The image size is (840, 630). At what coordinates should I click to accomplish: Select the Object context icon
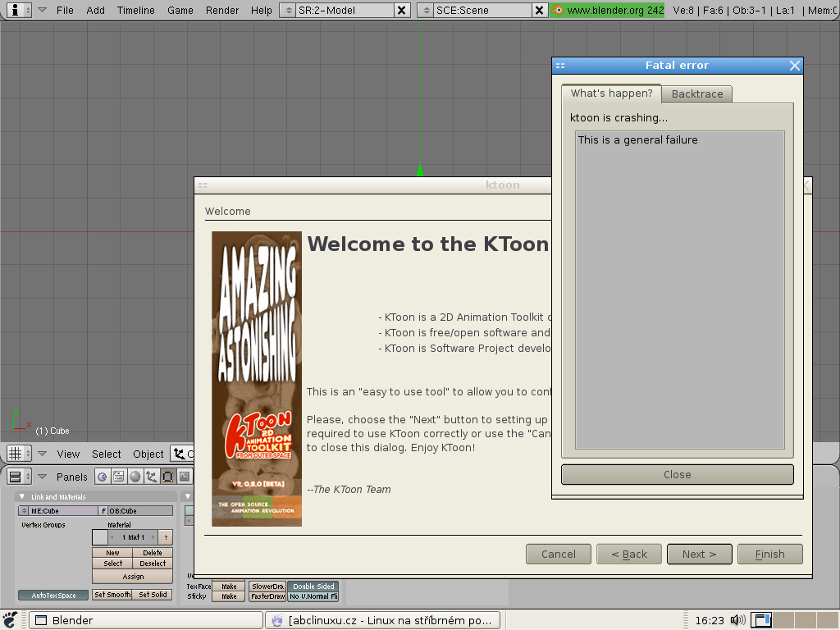coord(152,477)
